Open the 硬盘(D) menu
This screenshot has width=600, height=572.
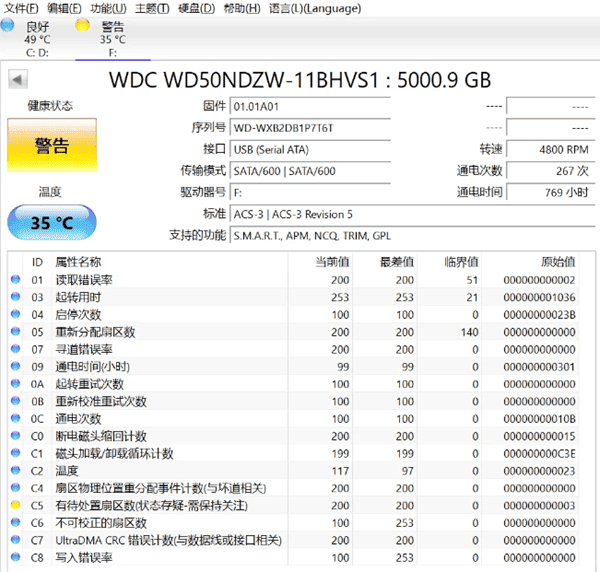click(196, 8)
